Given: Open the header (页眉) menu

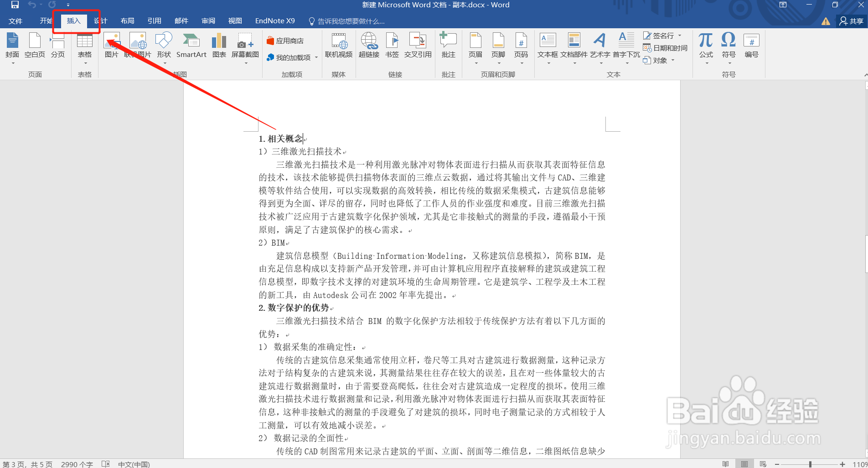Looking at the screenshot, I should pos(475,47).
